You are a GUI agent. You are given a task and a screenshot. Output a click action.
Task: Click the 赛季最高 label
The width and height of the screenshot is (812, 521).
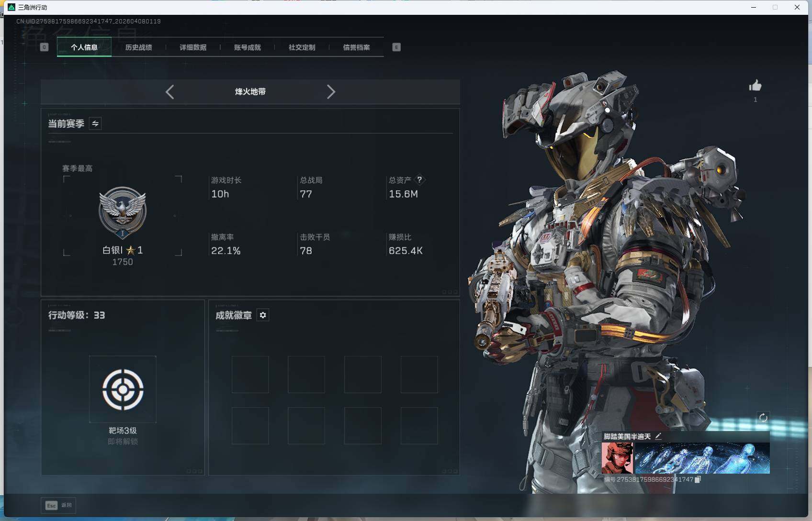(x=77, y=168)
